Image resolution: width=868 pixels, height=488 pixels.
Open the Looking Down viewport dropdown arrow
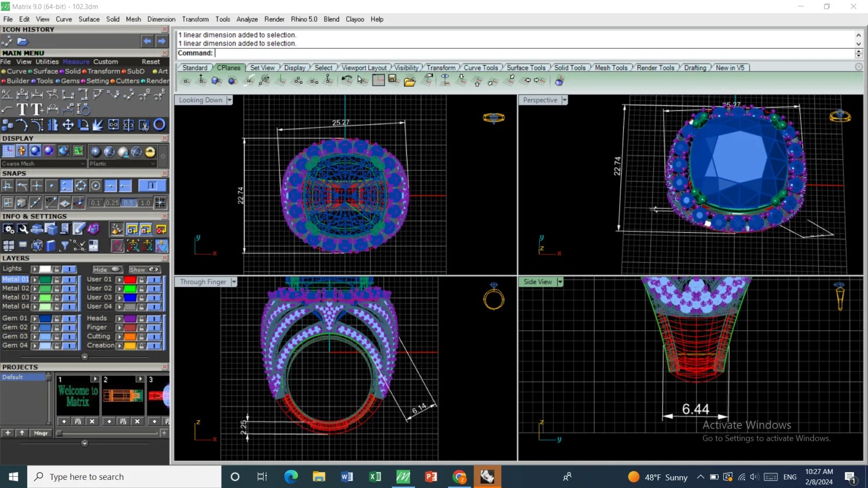click(229, 100)
